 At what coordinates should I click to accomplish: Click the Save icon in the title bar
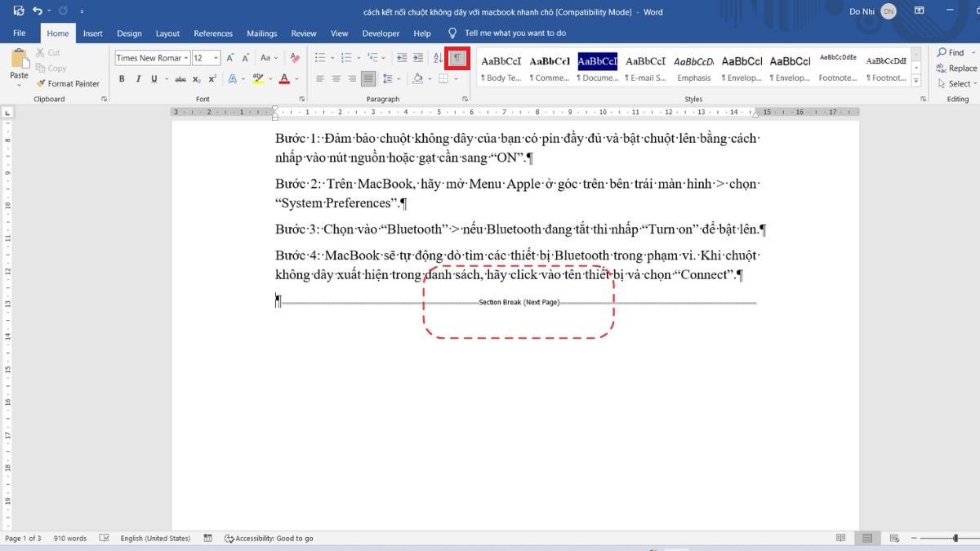pyautogui.click(x=19, y=11)
